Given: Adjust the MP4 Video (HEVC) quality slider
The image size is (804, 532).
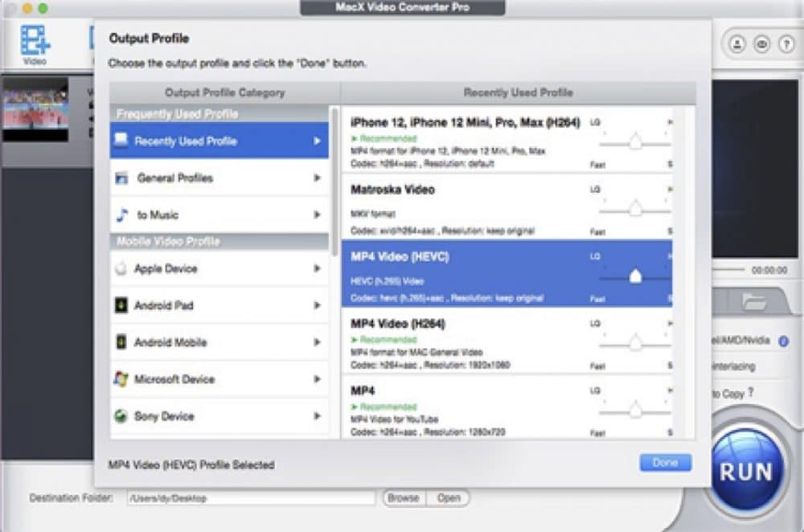Looking at the screenshot, I should pos(635,276).
